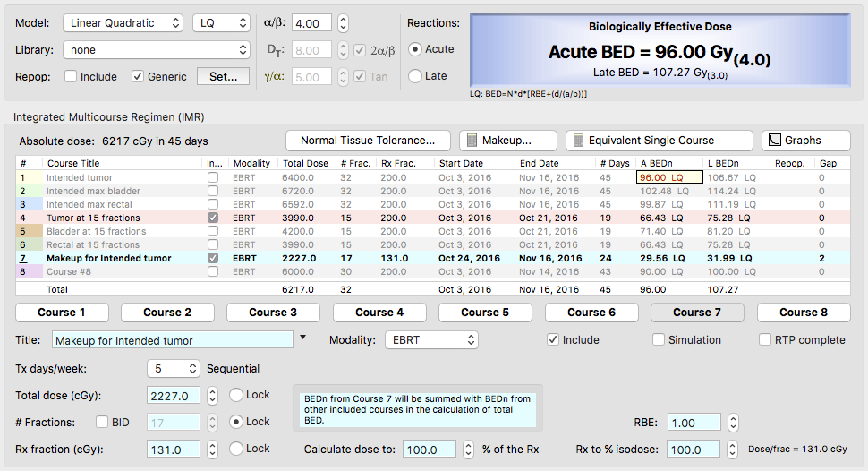This screenshot has height=471, width=868.
Task: Click the Normal Tissue Tolerance button
Action: 368,141
